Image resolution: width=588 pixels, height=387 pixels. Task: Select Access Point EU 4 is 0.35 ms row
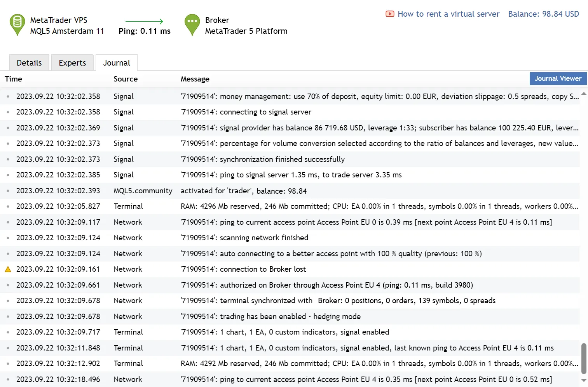tap(290, 379)
